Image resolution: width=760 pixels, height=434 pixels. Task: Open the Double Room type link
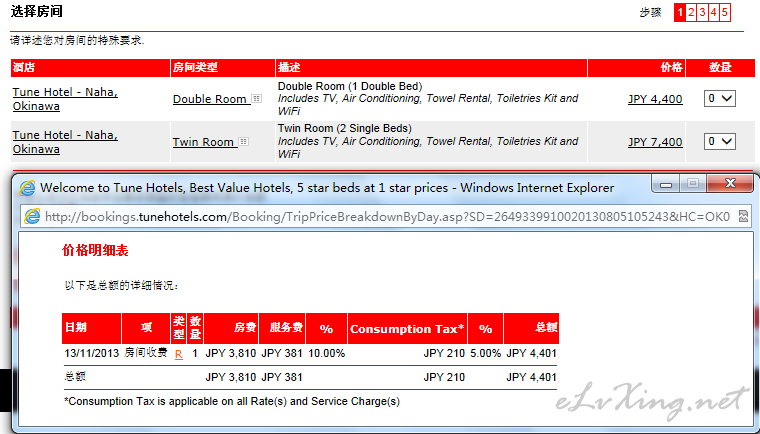coord(211,99)
